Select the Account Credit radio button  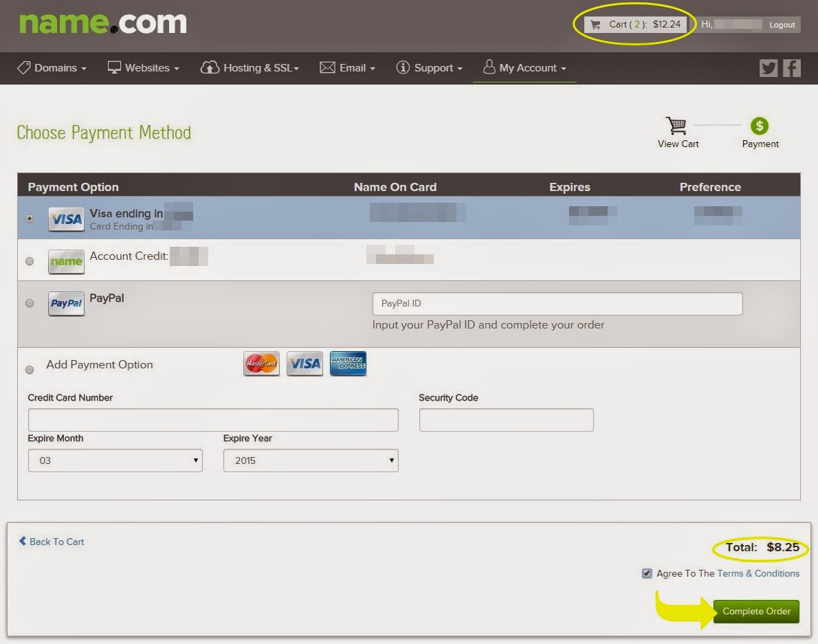pos(30,261)
